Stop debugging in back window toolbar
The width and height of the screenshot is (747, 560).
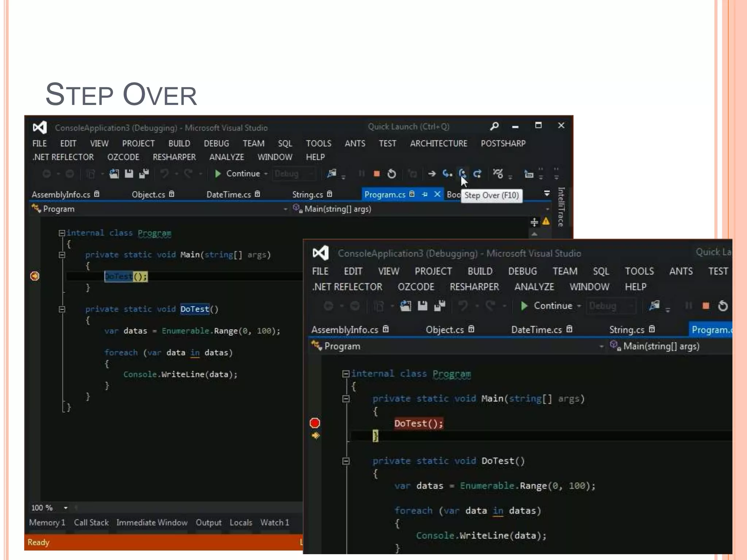coord(377,174)
